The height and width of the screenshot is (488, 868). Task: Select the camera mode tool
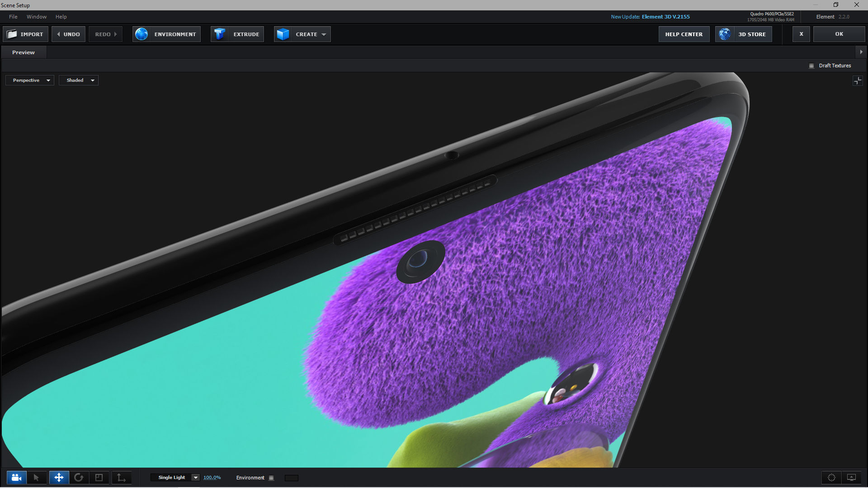pyautogui.click(x=17, y=478)
